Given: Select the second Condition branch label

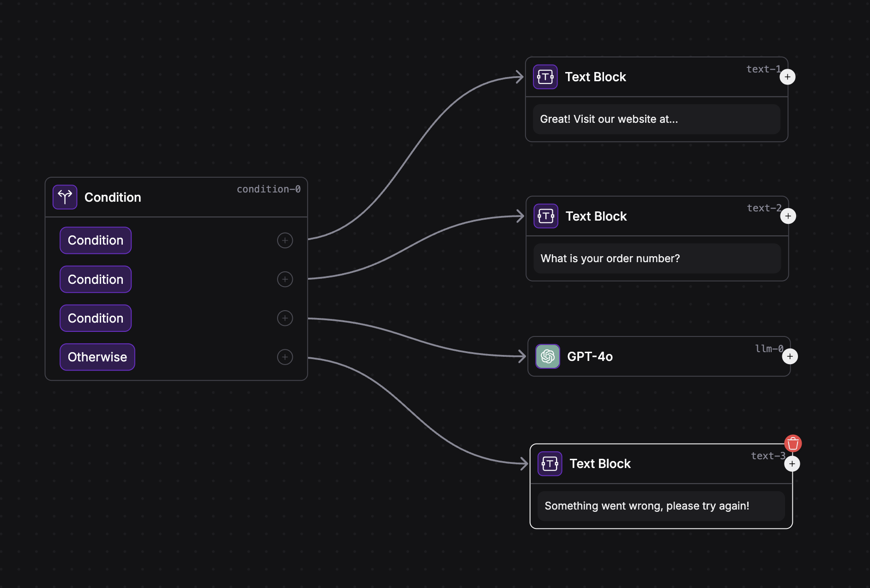Looking at the screenshot, I should (96, 279).
